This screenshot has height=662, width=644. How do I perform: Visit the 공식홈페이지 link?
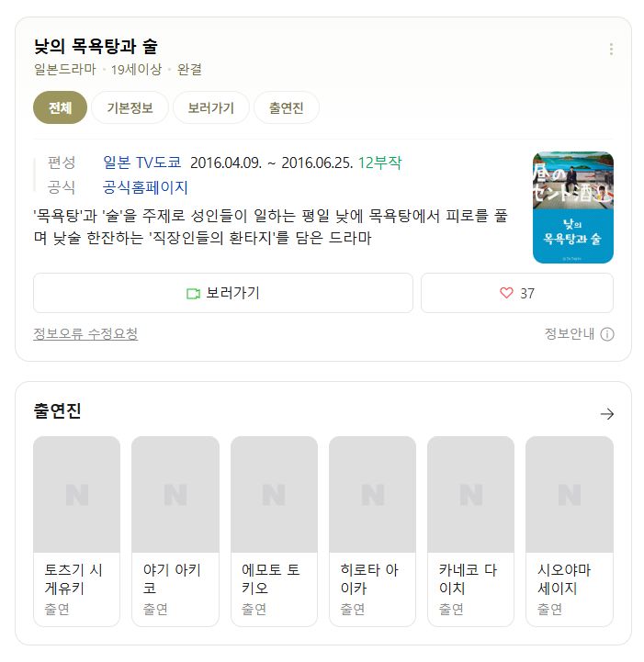point(145,187)
